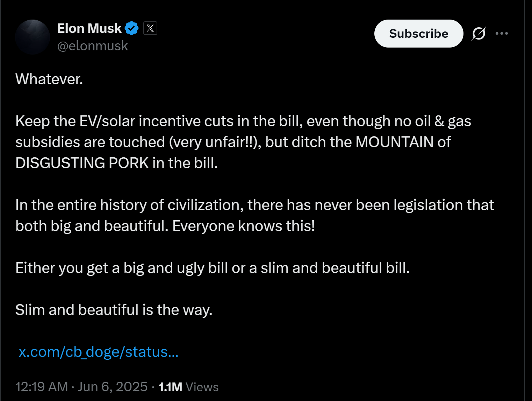The width and height of the screenshot is (532, 401).
Task: Visit the @elonmusk handle link
Action: 93,46
